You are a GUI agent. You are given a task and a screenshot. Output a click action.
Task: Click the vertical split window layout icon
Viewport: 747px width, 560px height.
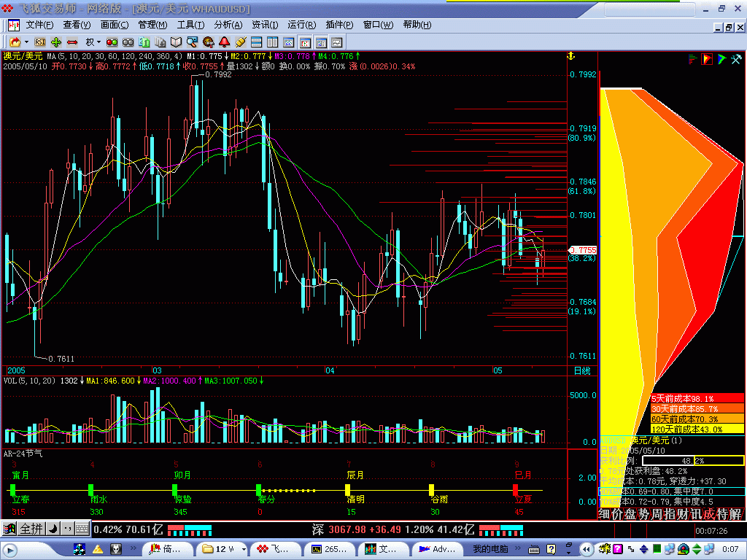273,42
